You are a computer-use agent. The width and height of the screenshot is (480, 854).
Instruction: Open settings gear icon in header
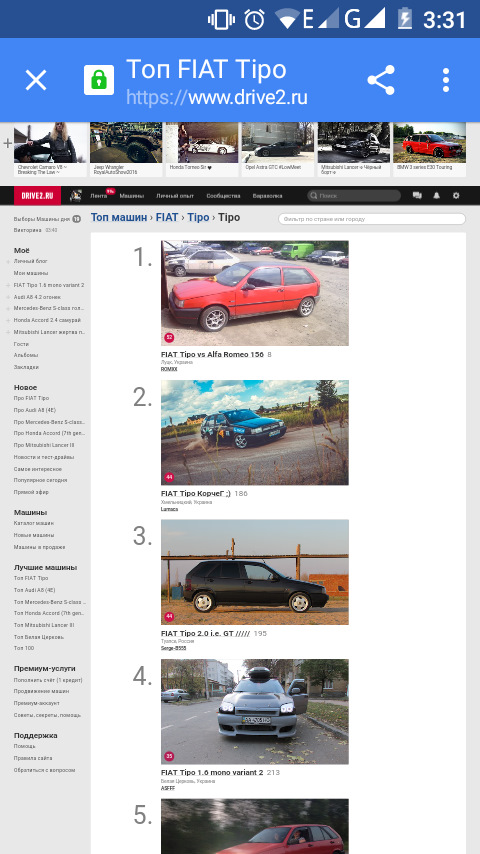[456, 196]
